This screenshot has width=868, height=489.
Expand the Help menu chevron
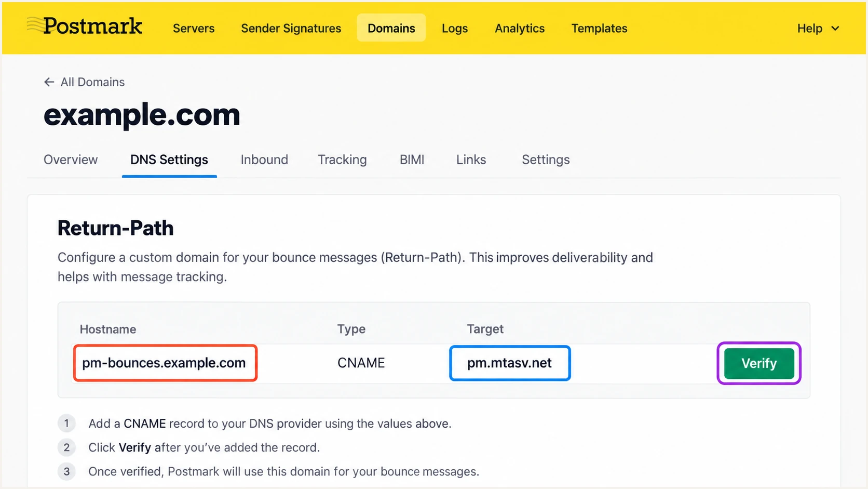[x=835, y=29]
